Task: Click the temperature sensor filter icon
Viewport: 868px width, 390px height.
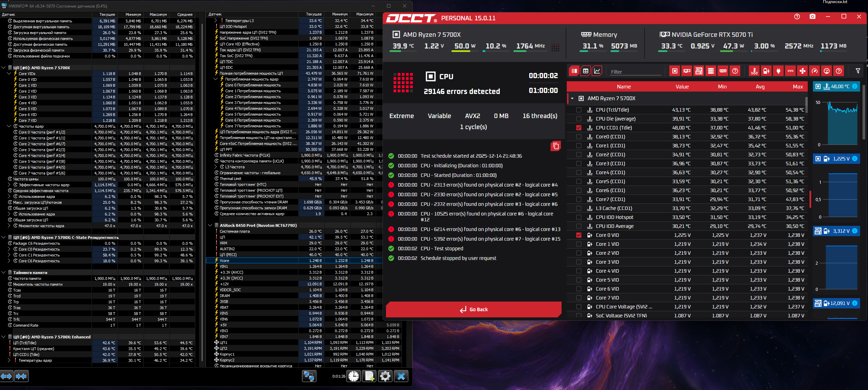Action: (754, 71)
